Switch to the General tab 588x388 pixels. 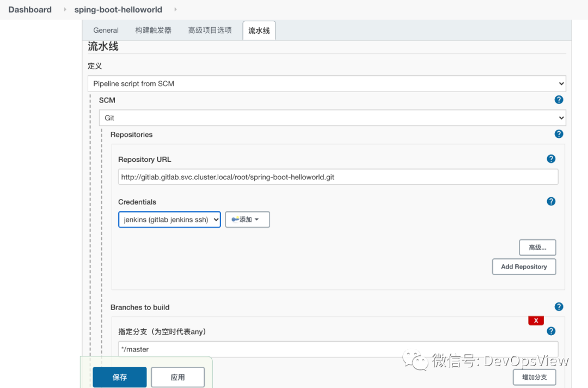(x=106, y=31)
